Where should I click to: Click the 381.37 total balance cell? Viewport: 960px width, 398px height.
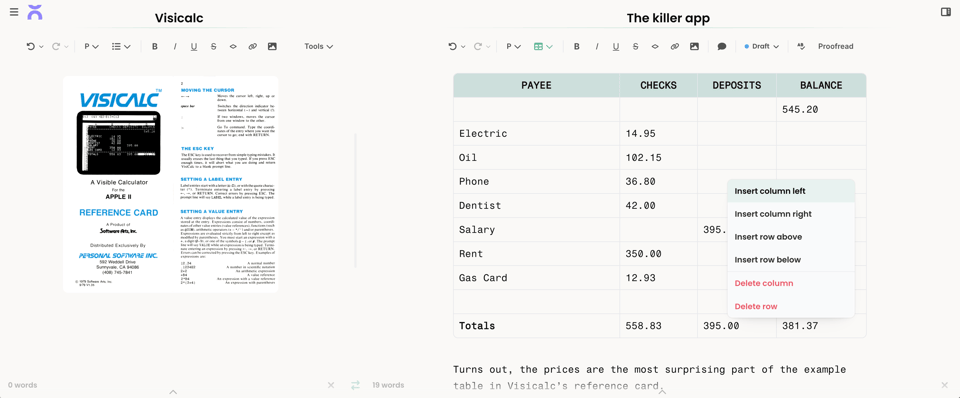(821, 326)
